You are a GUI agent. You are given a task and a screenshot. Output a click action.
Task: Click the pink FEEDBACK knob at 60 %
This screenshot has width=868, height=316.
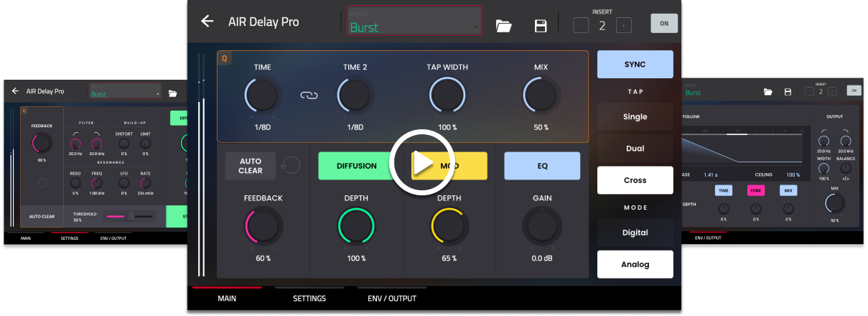coord(262,226)
